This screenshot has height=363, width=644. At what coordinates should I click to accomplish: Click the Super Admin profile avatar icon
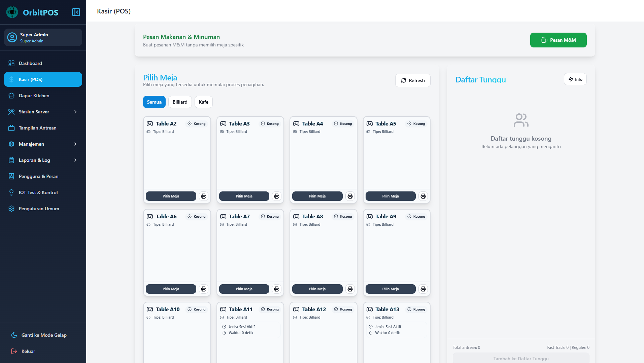click(12, 37)
